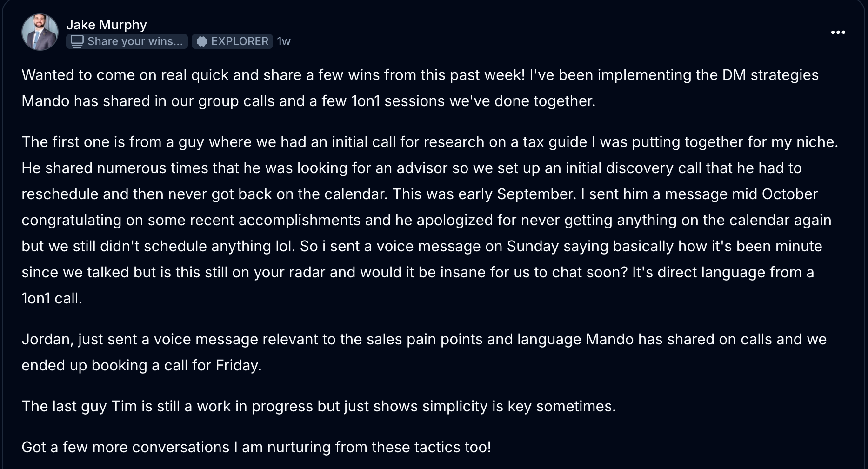Click the phrase "DM strategies" in the post
Image resolution: width=868 pixels, height=469 pixels.
tap(770, 75)
